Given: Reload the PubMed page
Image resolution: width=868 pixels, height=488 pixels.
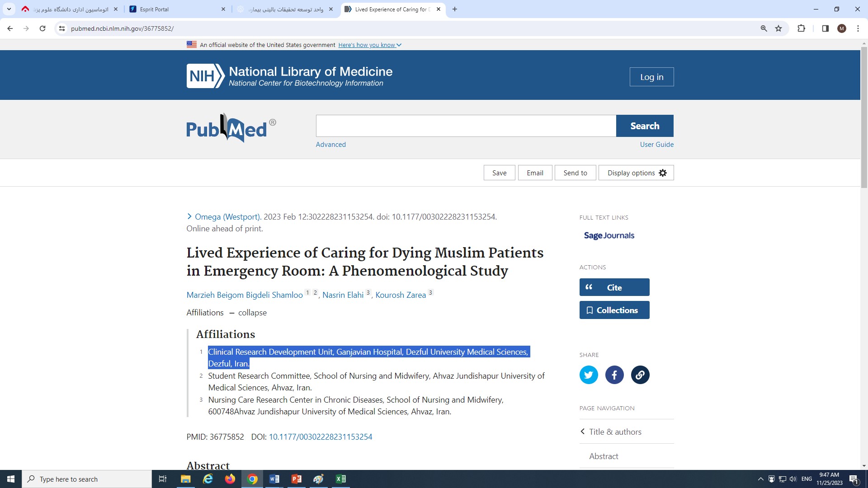Looking at the screenshot, I should pos(42,28).
